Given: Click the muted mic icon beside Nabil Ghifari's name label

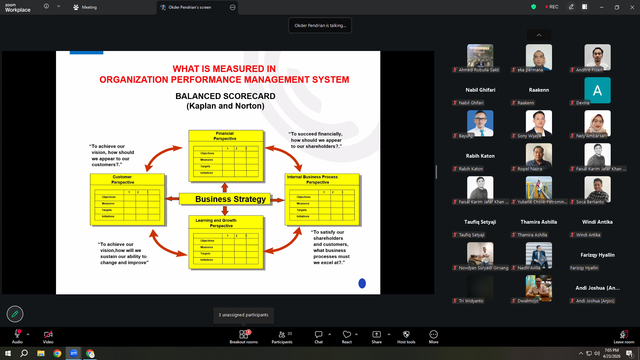Looking at the screenshot, I should click(455, 103).
